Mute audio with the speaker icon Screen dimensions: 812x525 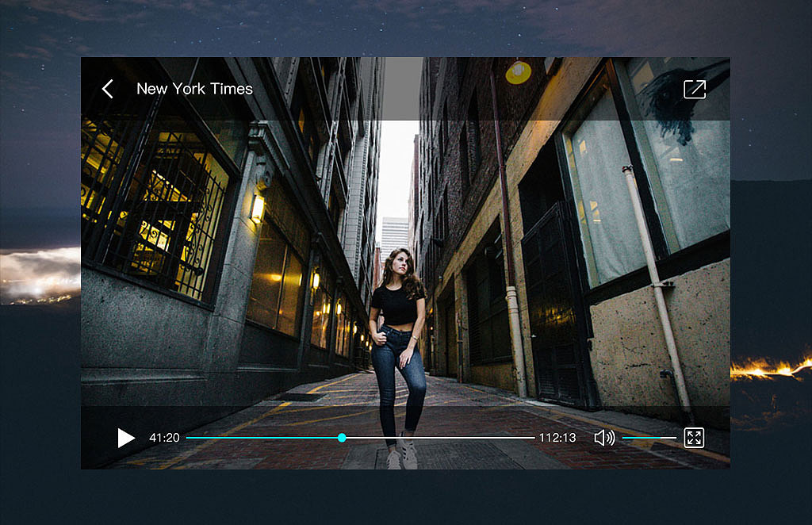[604, 438]
